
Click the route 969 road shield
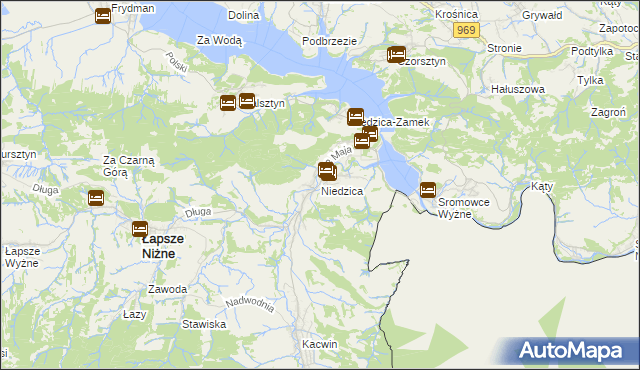click(x=466, y=30)
